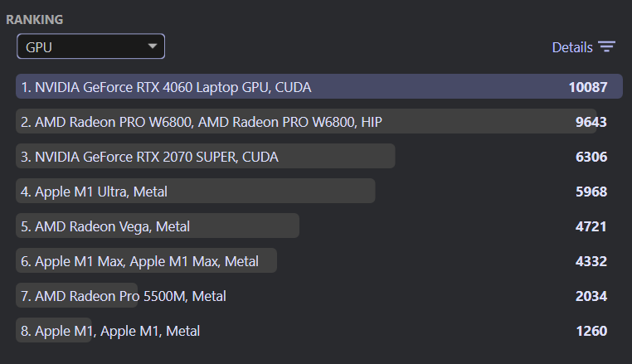Select the Apple M1 Max, Metal entry
Viewport: 632px width, 364px height.
point(319,261)
